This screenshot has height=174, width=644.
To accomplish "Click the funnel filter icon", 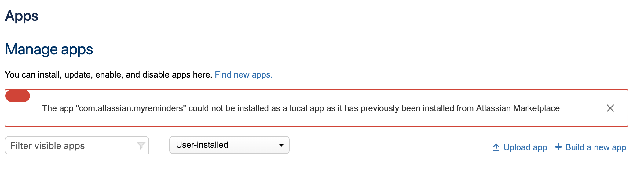I will click(141, 146).
